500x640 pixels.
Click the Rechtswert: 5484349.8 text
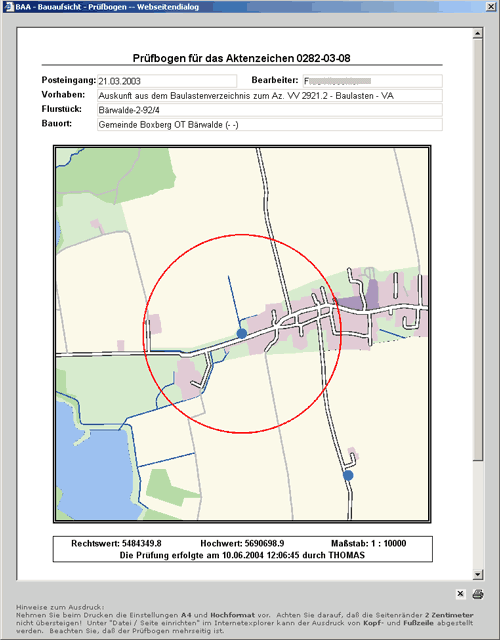tap(116, 543)
